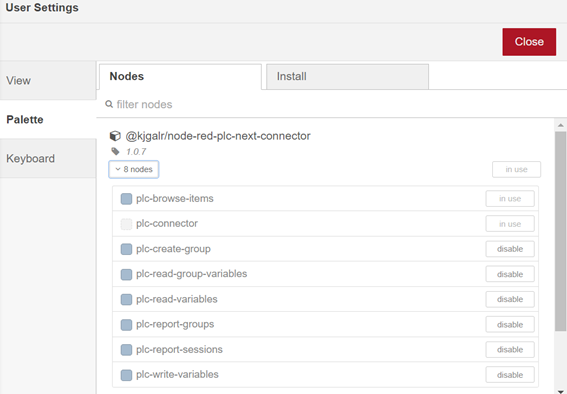Click the blue node swatch for plc-browse-items

click(x=126, y=199)
